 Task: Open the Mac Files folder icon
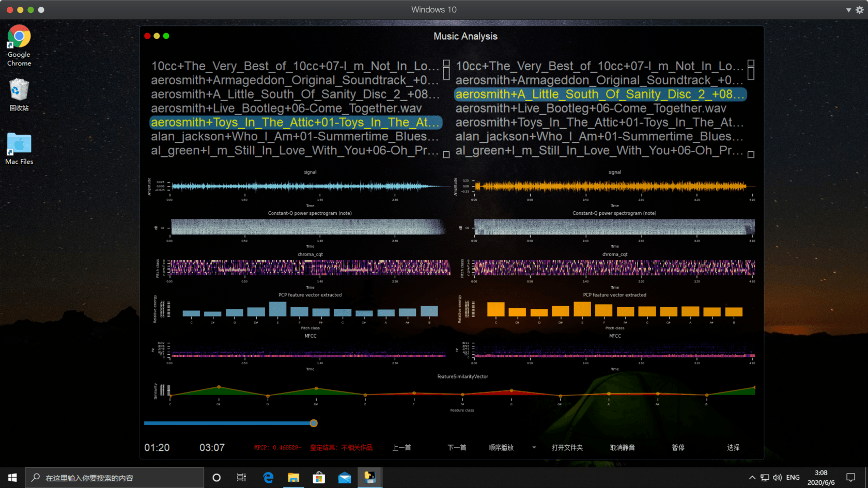pos(19,149)
